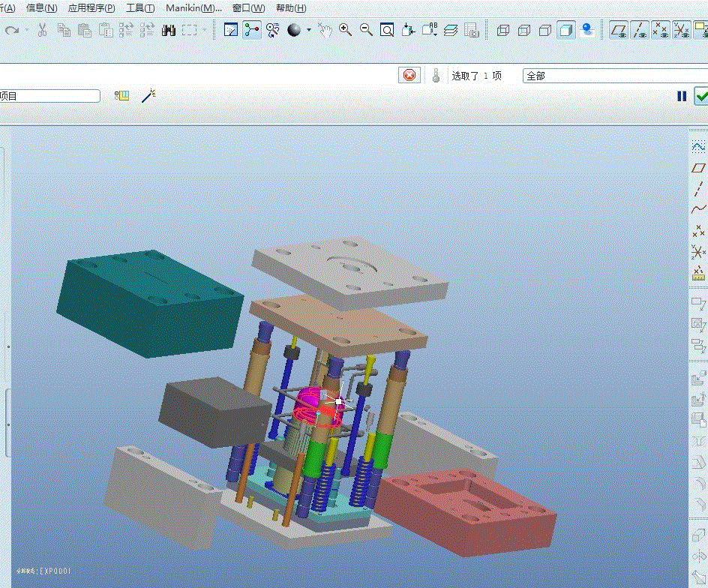Viewport: 708px width, 588px height.
Task: Click the zoom in magnifier icon
Action: [x=345, y=30]
